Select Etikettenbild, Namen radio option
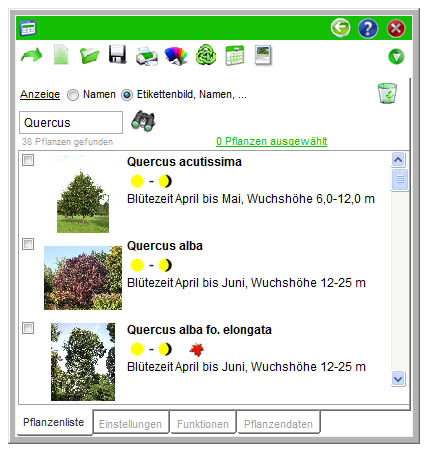The height and width of the screenshot is (452, 432). pos(127,95)
